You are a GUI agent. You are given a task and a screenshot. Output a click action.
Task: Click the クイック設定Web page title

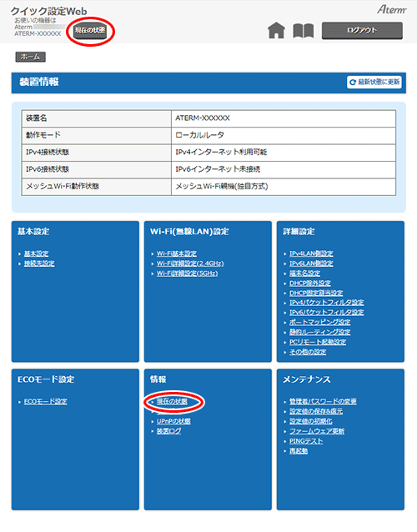tap(48, 11)
